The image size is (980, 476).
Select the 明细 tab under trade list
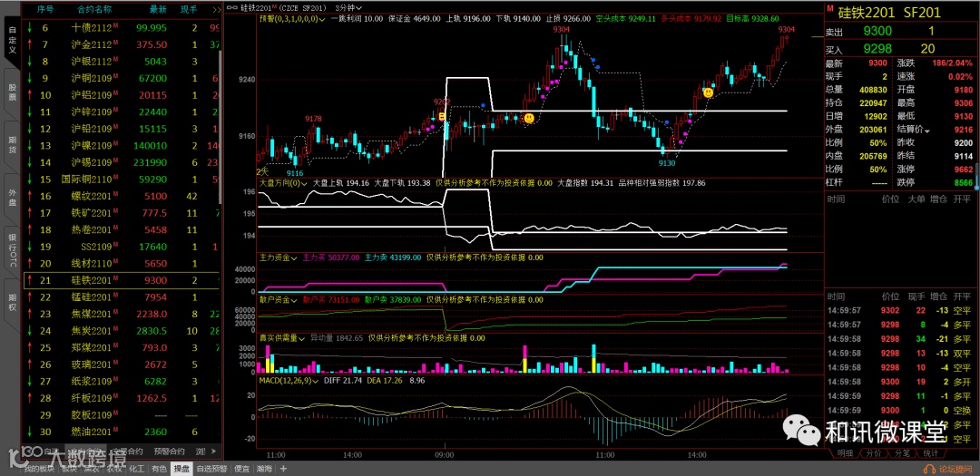click(845, 453)
